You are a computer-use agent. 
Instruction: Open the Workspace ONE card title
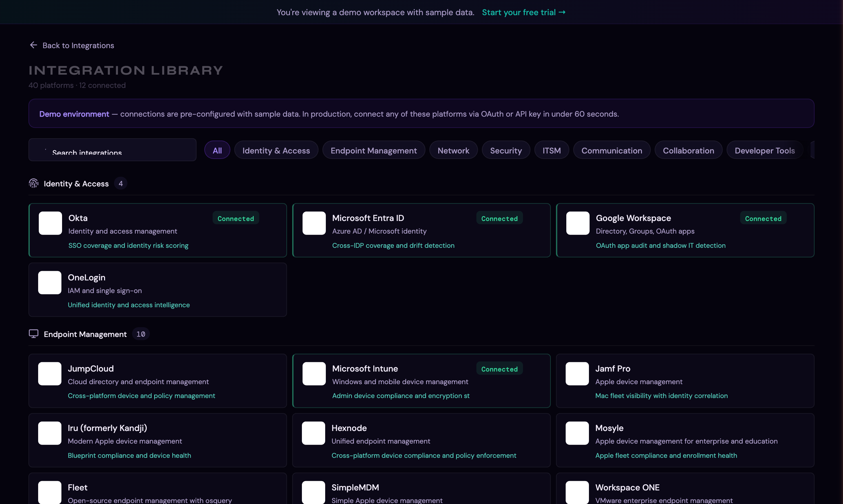point(627,487)
